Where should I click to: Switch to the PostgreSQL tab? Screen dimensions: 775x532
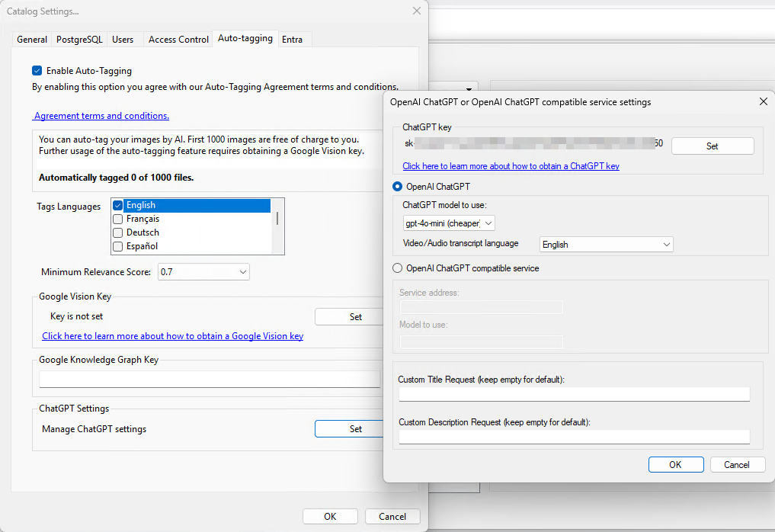79,40
